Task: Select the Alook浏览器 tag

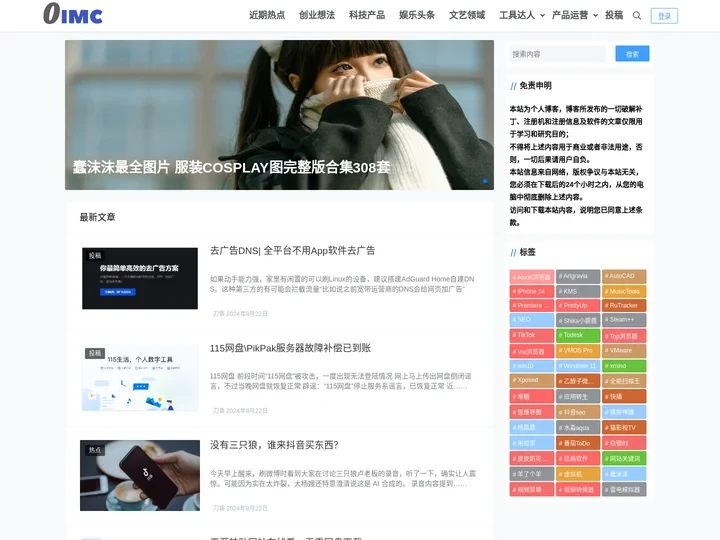Action: (532, 277)
